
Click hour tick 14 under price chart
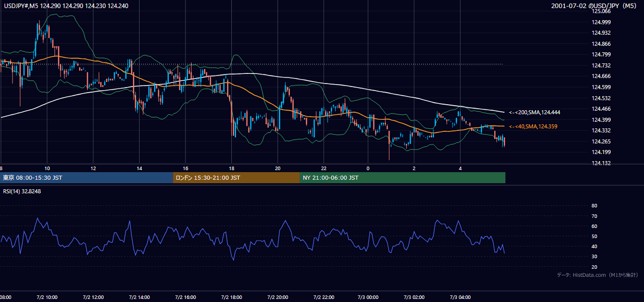tap(139, 168)
